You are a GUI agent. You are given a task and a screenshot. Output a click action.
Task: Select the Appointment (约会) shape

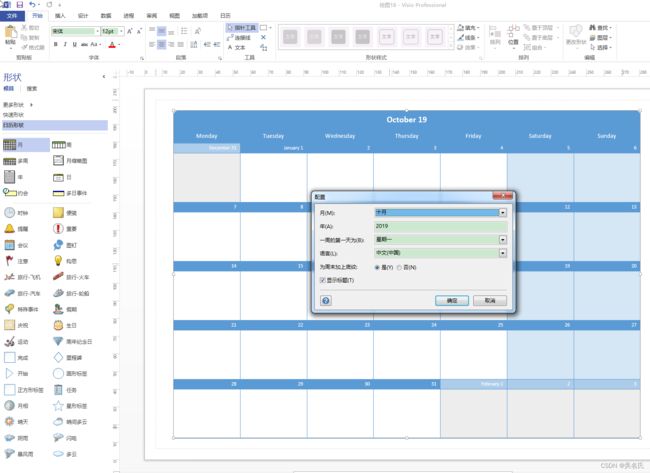click(x=16, y=193)
